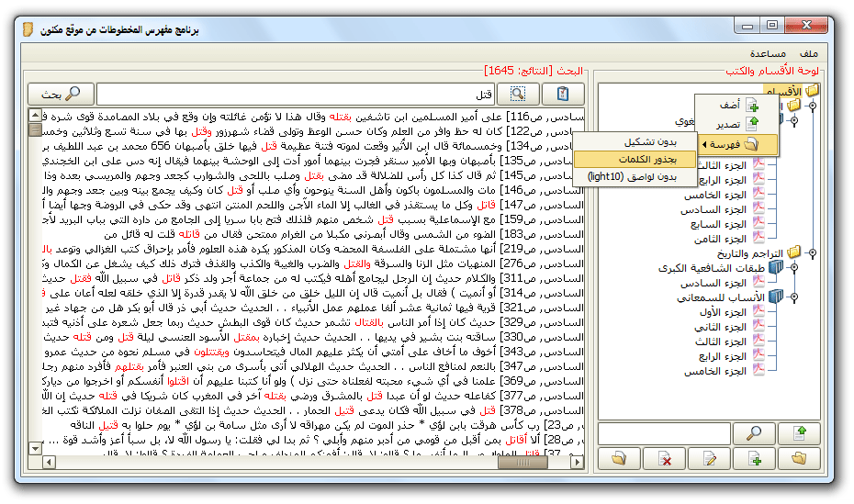The image size is (854, 504).
Task: Click PDF icon of الجزء الخامس under الأنساب
Action: (x=758, y=370)
